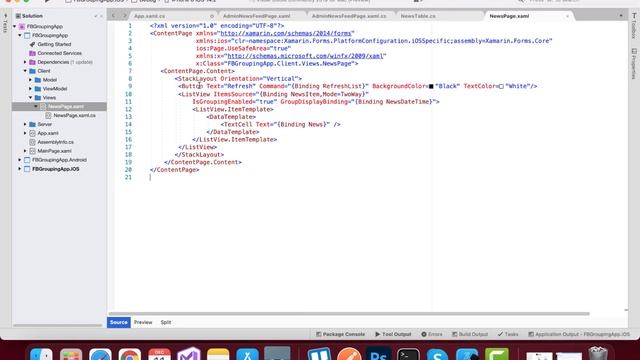Switch to Preview view
640x360 pixels.
pyautogui.click(x=143, y=322)
